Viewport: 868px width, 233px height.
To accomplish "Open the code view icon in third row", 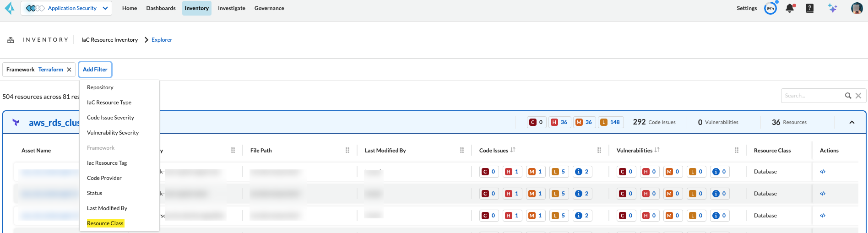I will pos(823,216).
